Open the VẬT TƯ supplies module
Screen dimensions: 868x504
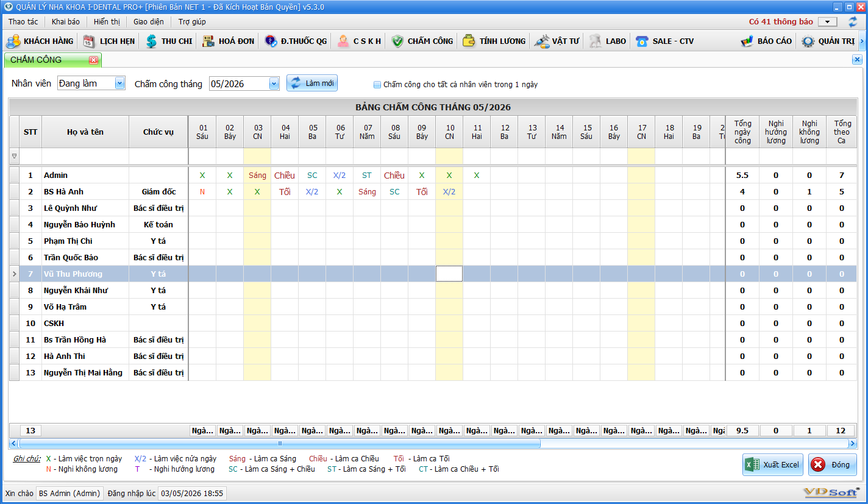click(x=557, y=41)
